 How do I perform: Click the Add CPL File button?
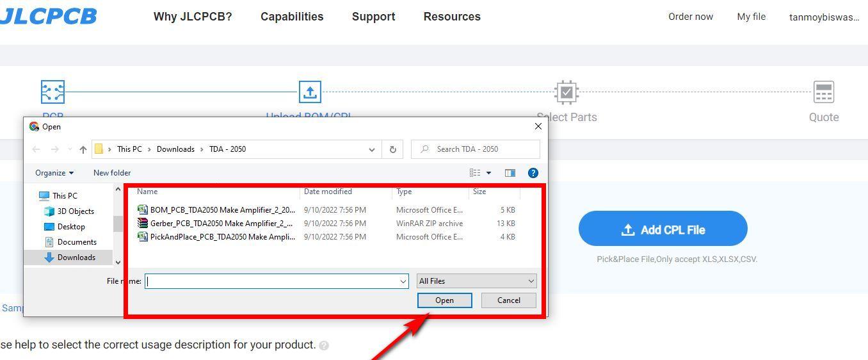(x=663, y=229)
